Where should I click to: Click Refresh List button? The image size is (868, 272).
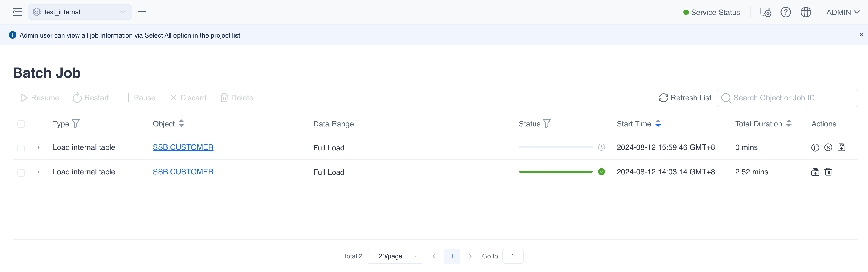click(685, 98)
